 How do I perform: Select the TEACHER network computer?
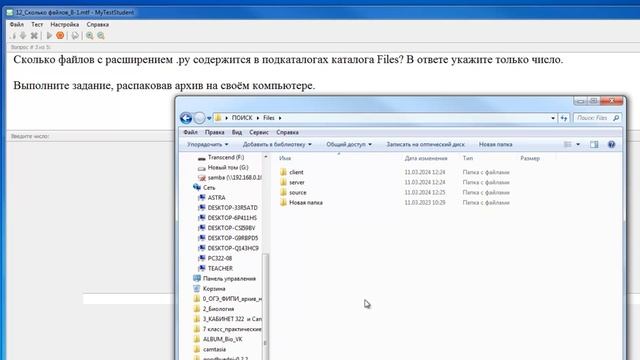220,269
